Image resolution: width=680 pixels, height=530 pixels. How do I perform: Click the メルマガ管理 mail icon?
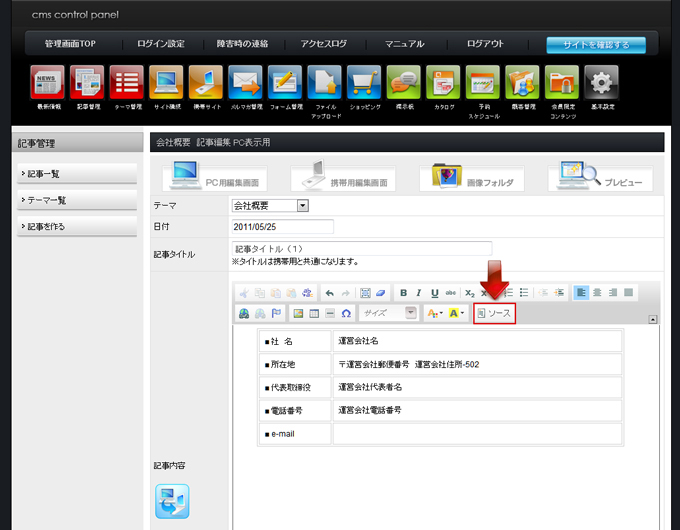tap(244, 83)
